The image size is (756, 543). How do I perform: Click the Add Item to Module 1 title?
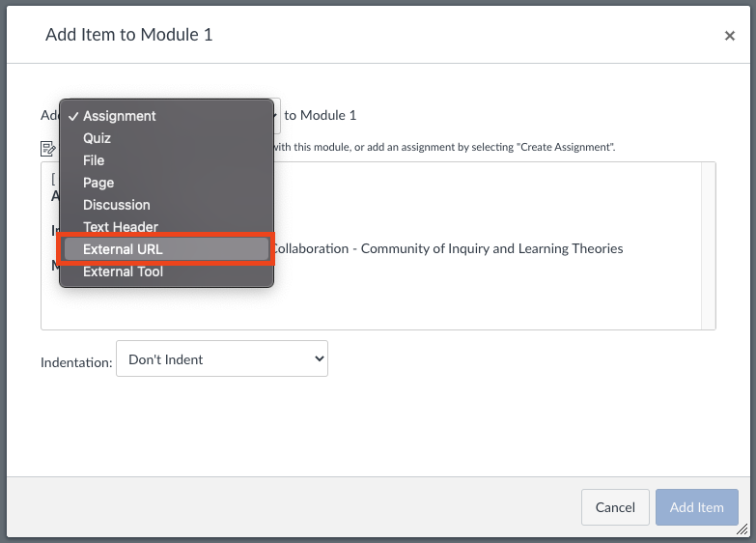[x=129, y=35]
